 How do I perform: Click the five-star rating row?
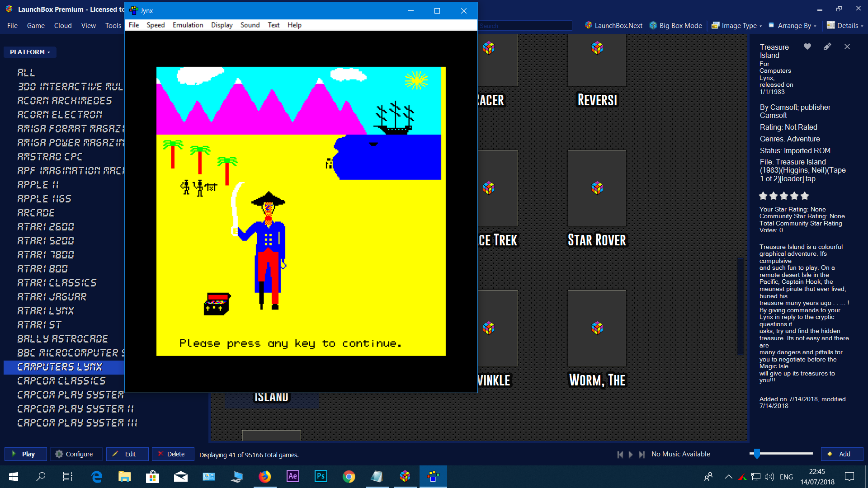784,196
